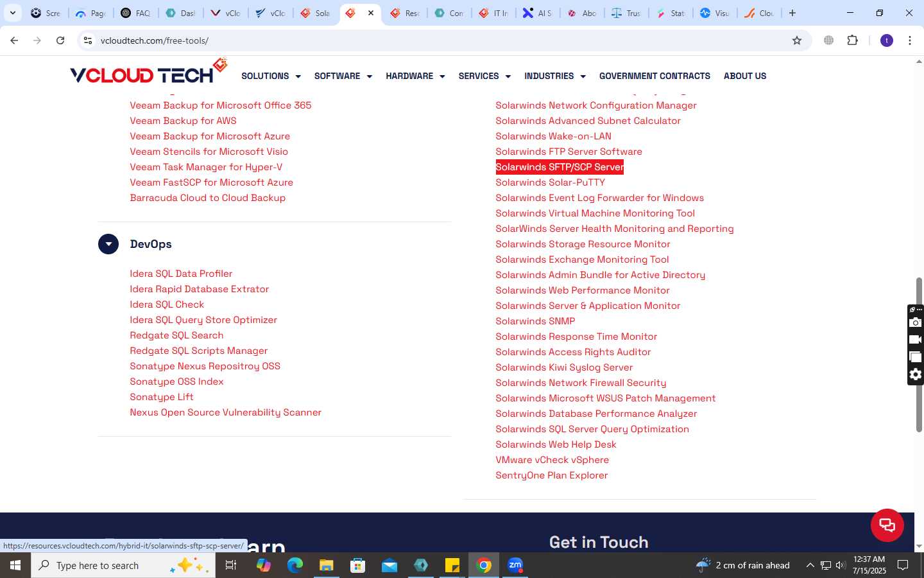The width and height of the screenshot is (924, 578).
Task: Open the site information icon in address bar
Action: pyautogui.click(x=88, y=40)
